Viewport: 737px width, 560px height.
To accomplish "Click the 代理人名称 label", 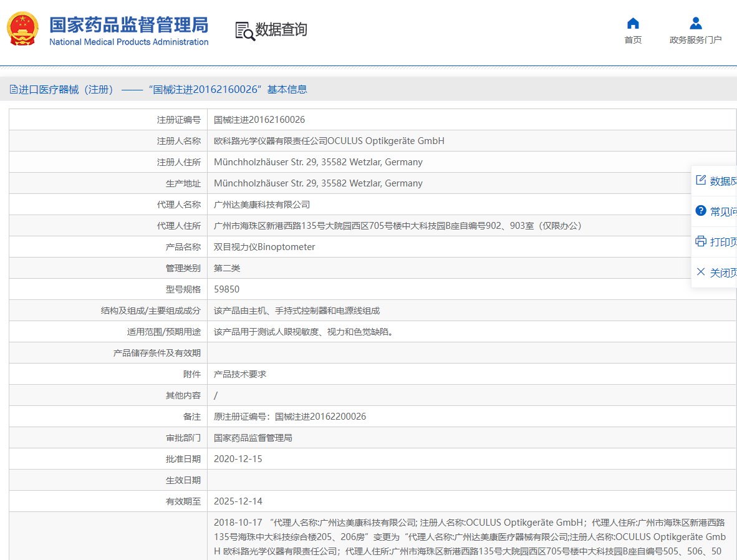I will 178,205.
